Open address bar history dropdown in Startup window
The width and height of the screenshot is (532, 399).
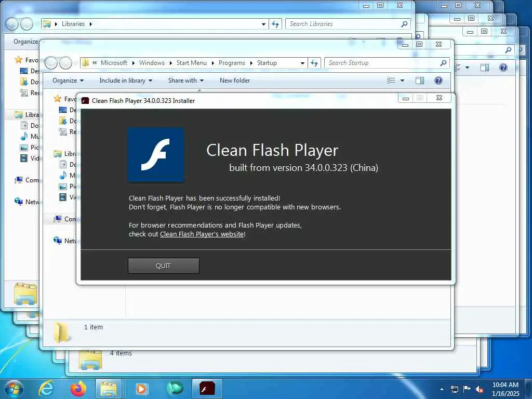coord(302,63)
